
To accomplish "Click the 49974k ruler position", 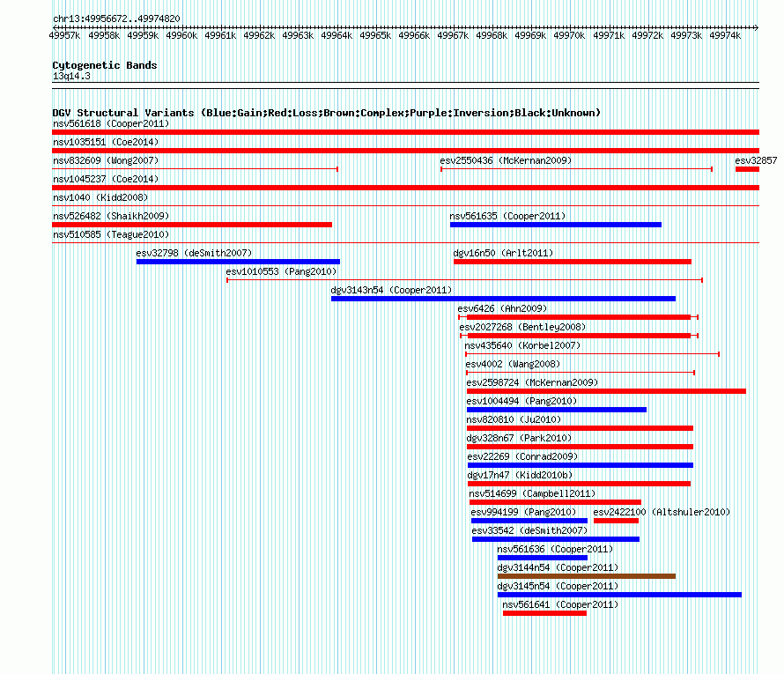I will (x=725, y=35).
